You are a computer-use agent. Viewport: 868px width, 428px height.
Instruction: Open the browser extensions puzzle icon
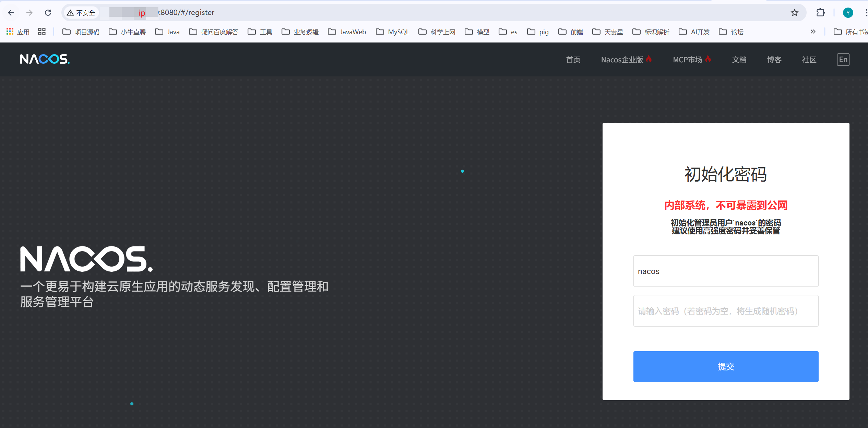pos(820,12)
